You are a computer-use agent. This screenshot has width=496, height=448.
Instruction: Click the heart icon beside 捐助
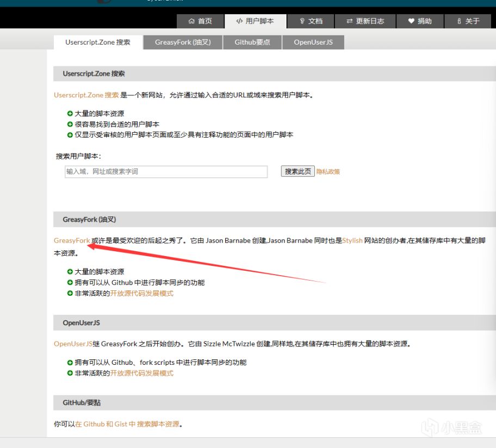411,21
